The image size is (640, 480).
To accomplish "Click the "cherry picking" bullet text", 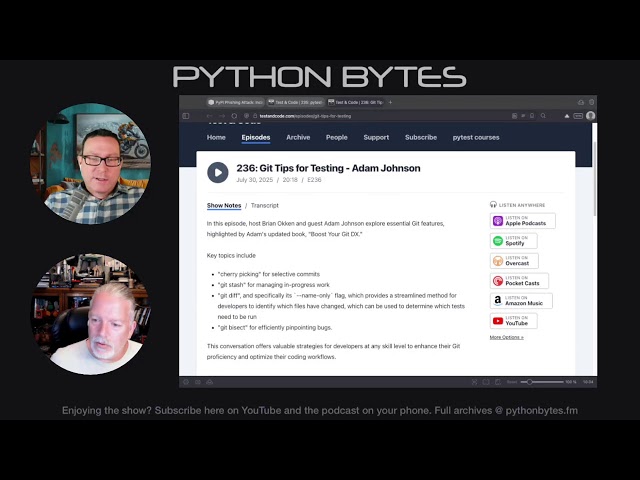I will 269,274.
